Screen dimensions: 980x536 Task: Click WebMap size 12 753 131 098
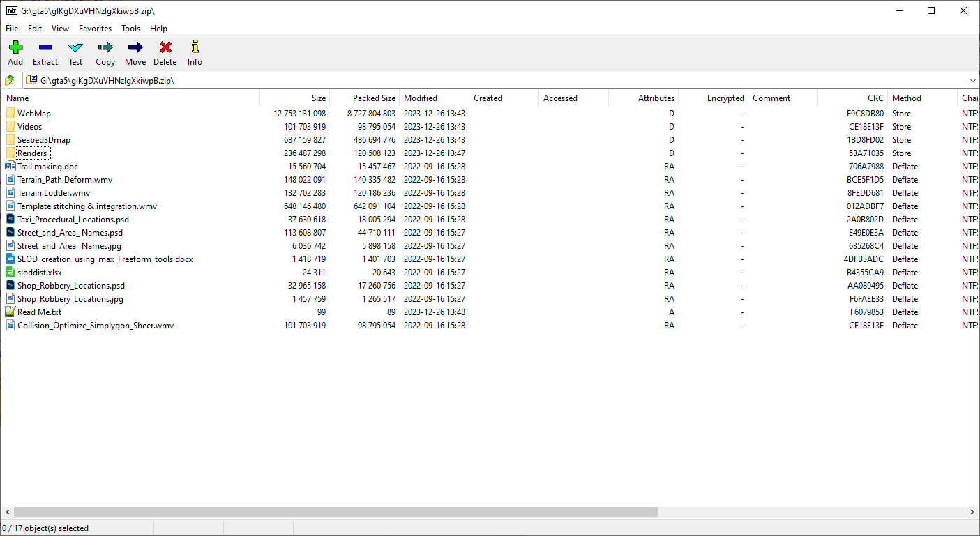tap(299, 113)
